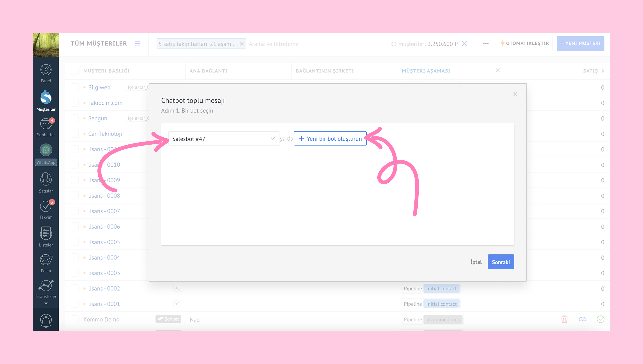Open the Kommo Demo customer row
The width and height of the screenshot is (643, 364).
(x=101, y=320)
